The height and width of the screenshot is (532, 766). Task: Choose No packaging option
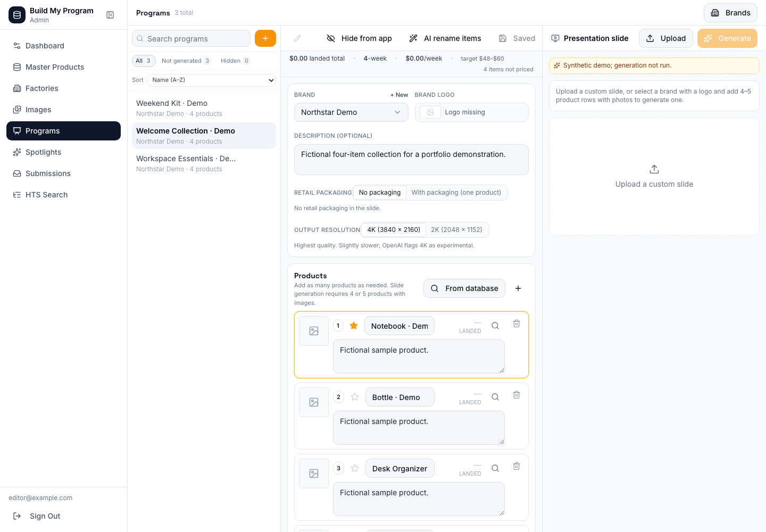click(x=380, y=193)
